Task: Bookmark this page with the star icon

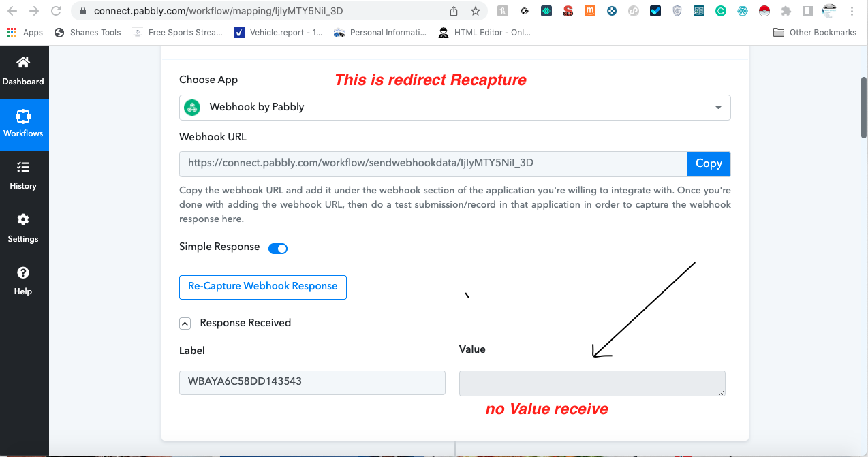Action: pyautogui.click(x=476, y=11)
